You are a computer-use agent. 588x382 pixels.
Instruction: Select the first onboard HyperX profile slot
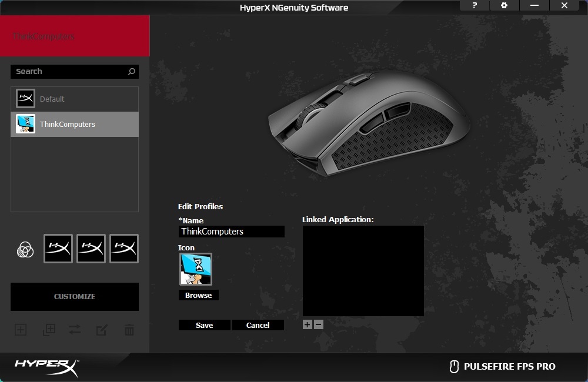58,249
